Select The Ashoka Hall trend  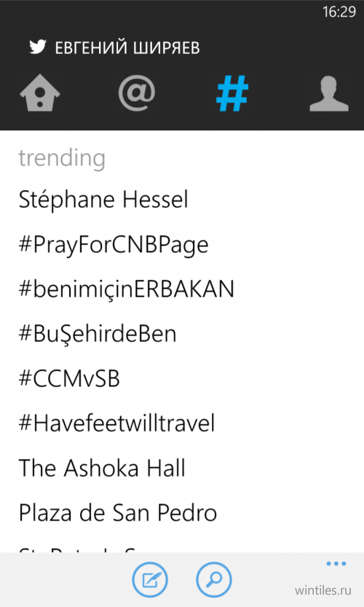pyautogui.click(x=102, y=468)
